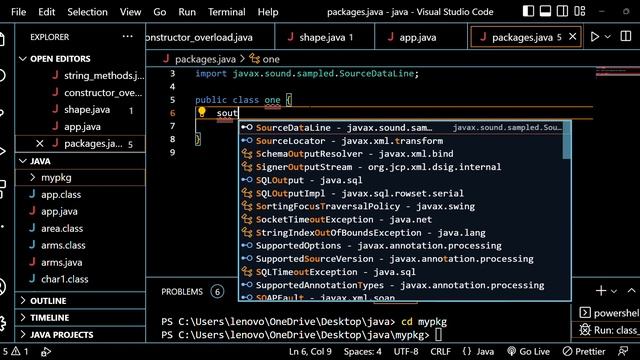The height and width of the screenshot is (360, 640).
Task: Click Ln 6, Col 9 status
Action: point(310,351)
